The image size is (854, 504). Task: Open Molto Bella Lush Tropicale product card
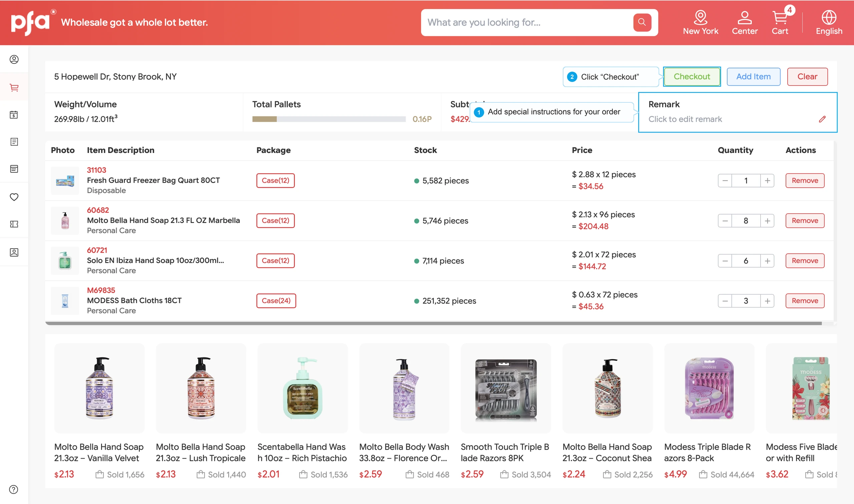click(x=201, y=412)
